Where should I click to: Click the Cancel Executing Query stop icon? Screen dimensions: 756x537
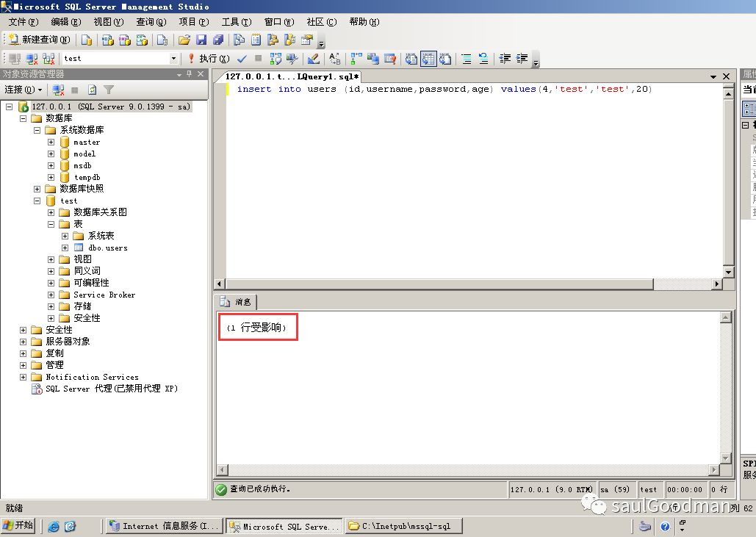coord(259,58)
